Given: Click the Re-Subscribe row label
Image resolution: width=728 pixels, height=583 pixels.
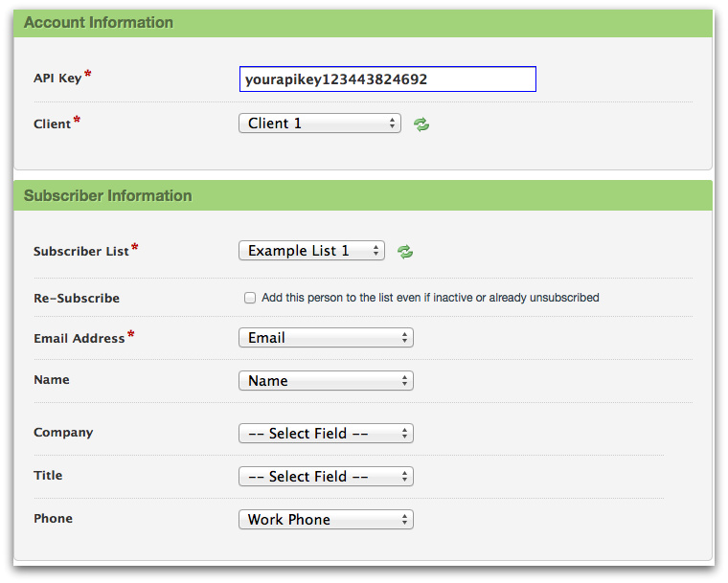Looking at the screenshot, I should click(x=77, y=299).
